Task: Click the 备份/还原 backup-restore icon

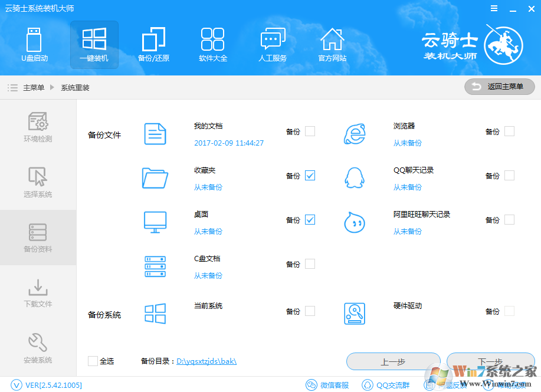Action: pyautogui.click(x=153, y=44)
